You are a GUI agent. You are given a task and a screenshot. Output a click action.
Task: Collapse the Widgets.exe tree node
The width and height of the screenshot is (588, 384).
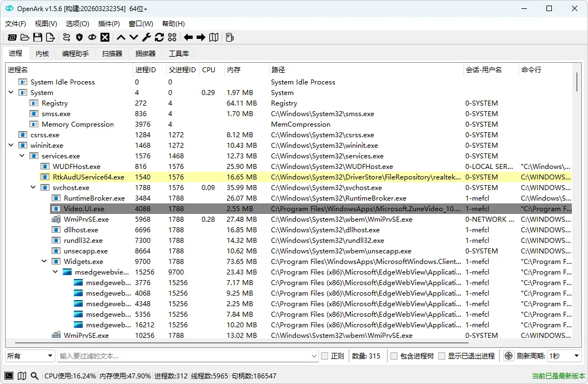(x=44, y=261)
